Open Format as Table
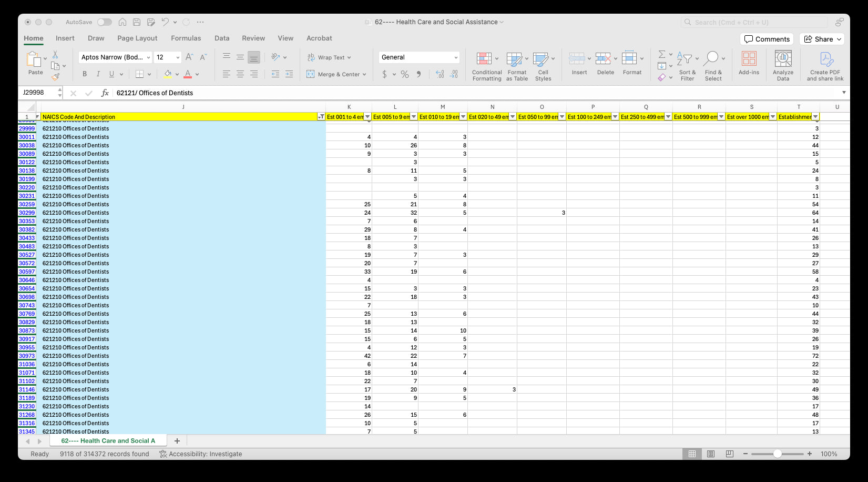This screenshot has height=482, width=868. point(517,66)
